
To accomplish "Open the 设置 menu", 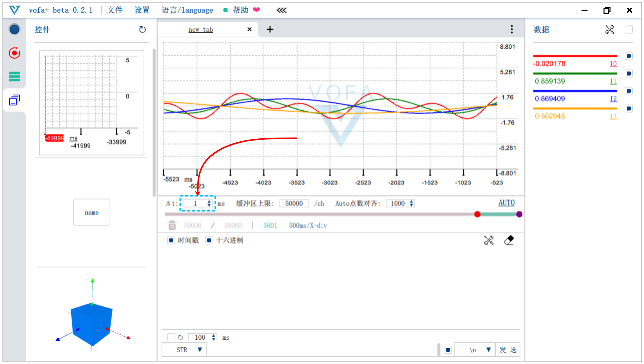I will (x=142, y=10).
